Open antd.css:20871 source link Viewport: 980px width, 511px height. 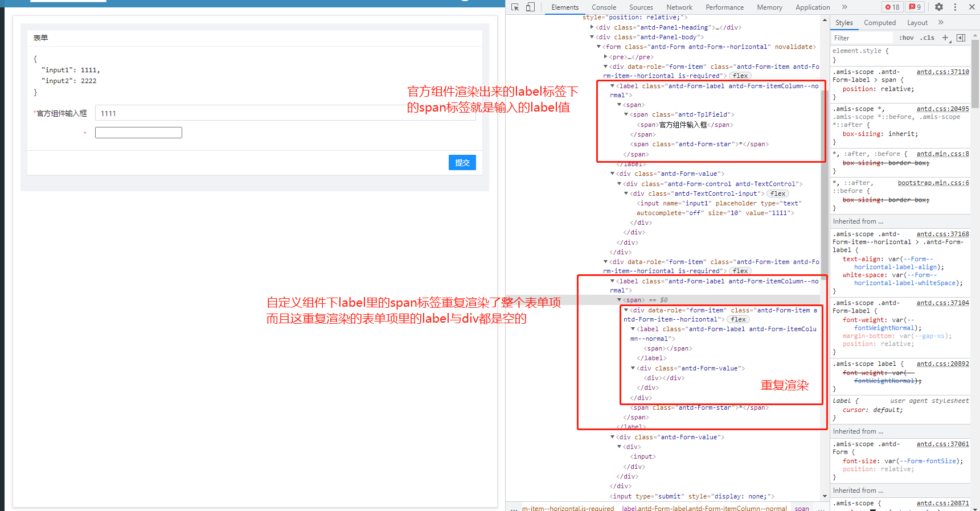pyautogui.click(x=942, y=503)
